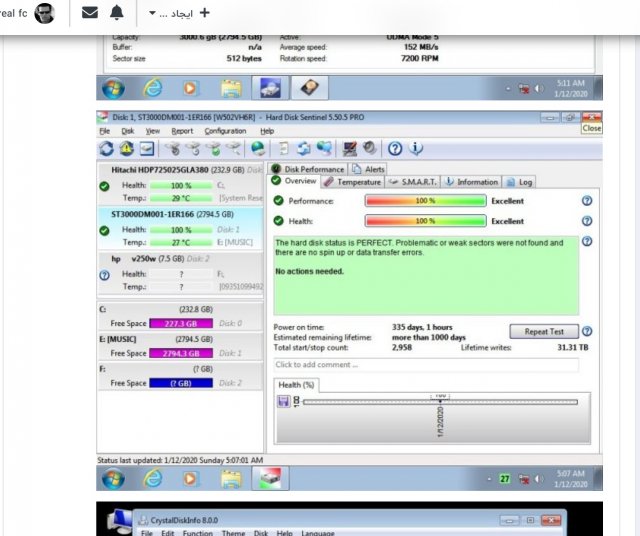
Task: Open notifications with the bell icon
Action: coord(117,13)
